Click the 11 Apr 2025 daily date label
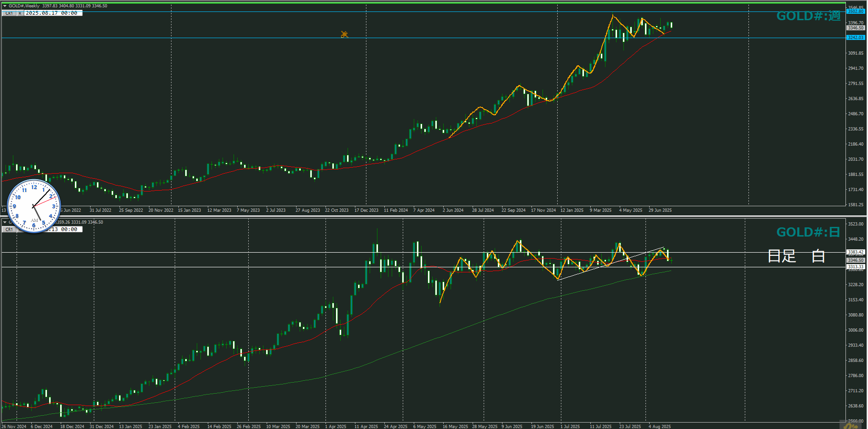Screen dimensions: 868x429 366,427
